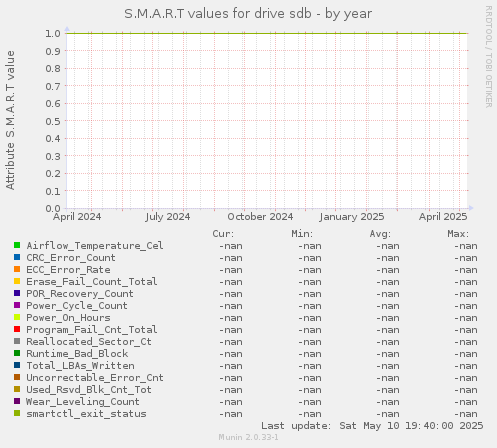
Task: Select the CRC_Error_Count legend label
Action: tap(71, 258)
